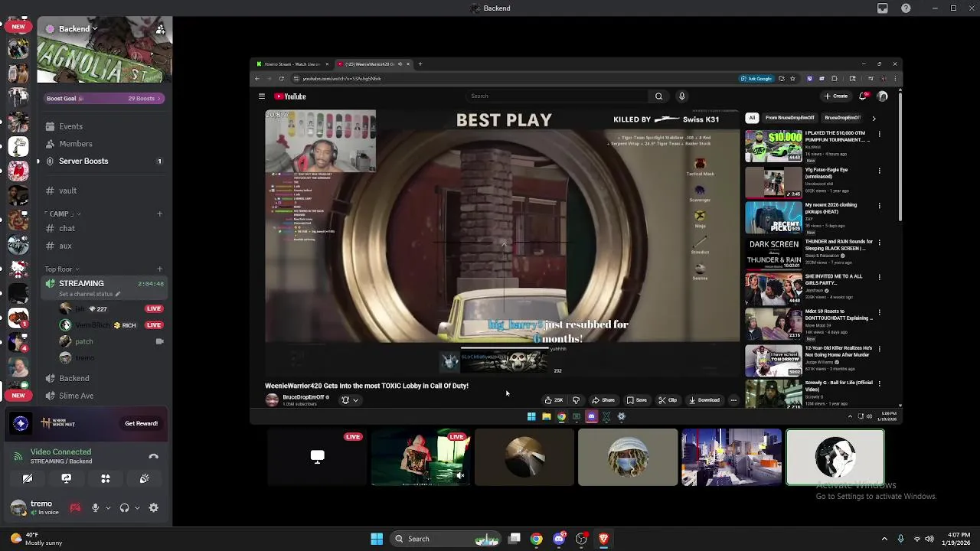Click the Boost Goal progress bar
980x551 pixels.
pos(104,99)
